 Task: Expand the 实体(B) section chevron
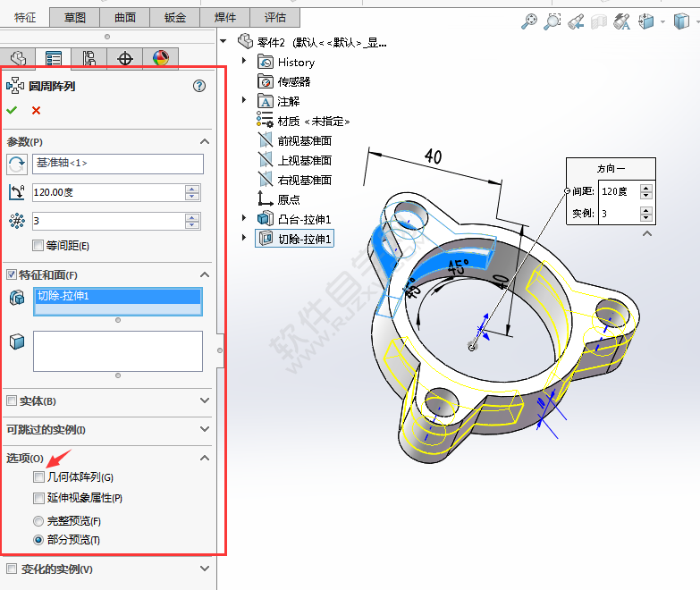click(x=205, y=400)
